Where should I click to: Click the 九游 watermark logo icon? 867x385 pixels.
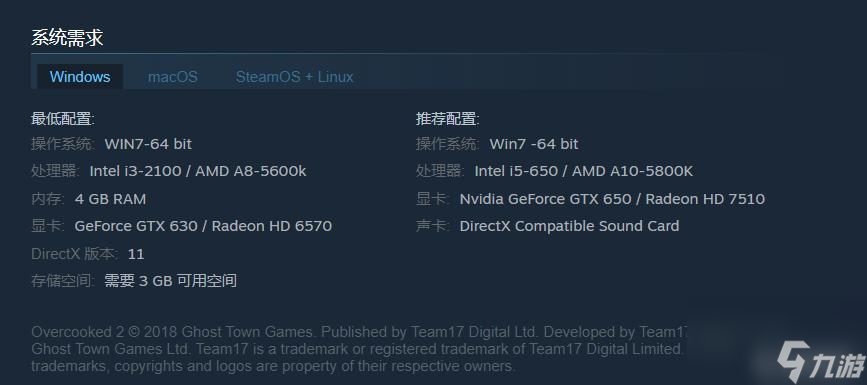click(x=794, y=360)
